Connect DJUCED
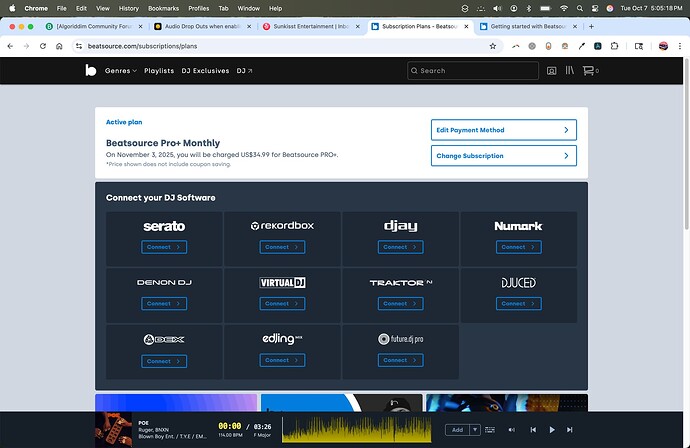The height and width of the screenshot is (448, 690). tap(519, 303)
